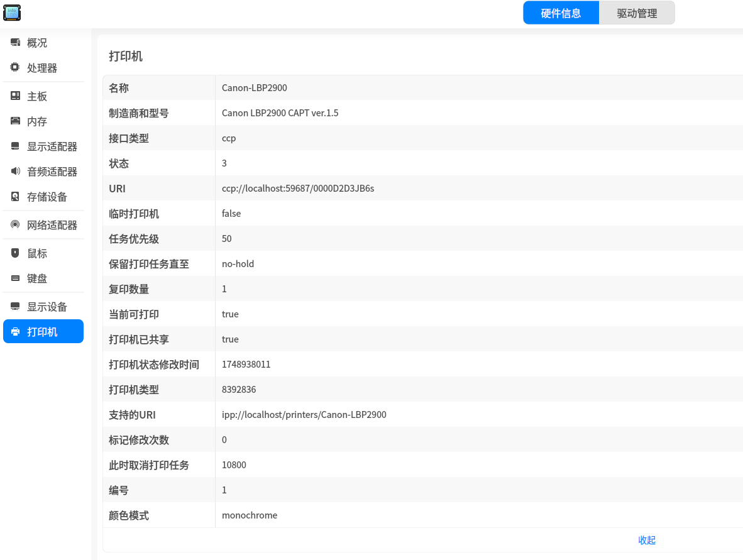The height and width of the screenshot is (560, 743).
Task: Click the name value Canon-LBP2900
Action: point(255,87)
